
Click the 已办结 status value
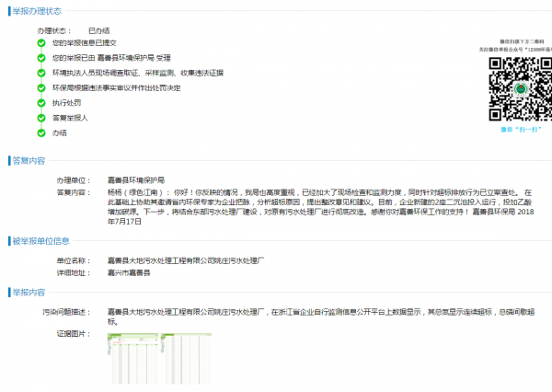[99, 31]
